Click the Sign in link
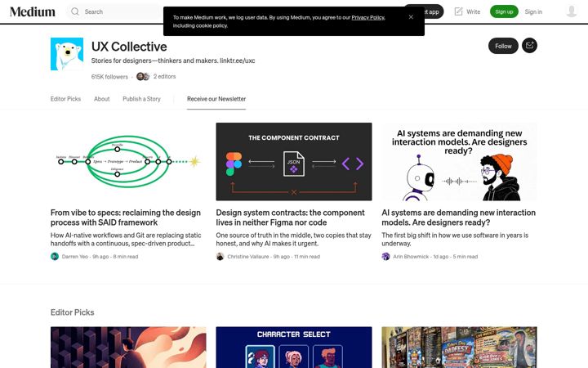This screenshot has height=368, width=588. (x=533, y=11)
